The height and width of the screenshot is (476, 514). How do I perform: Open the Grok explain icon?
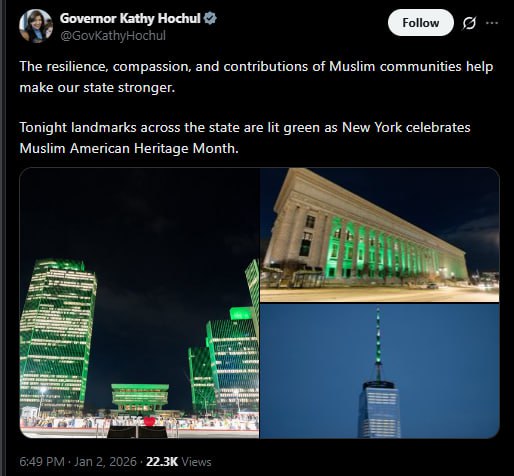(x=469, y=23)
